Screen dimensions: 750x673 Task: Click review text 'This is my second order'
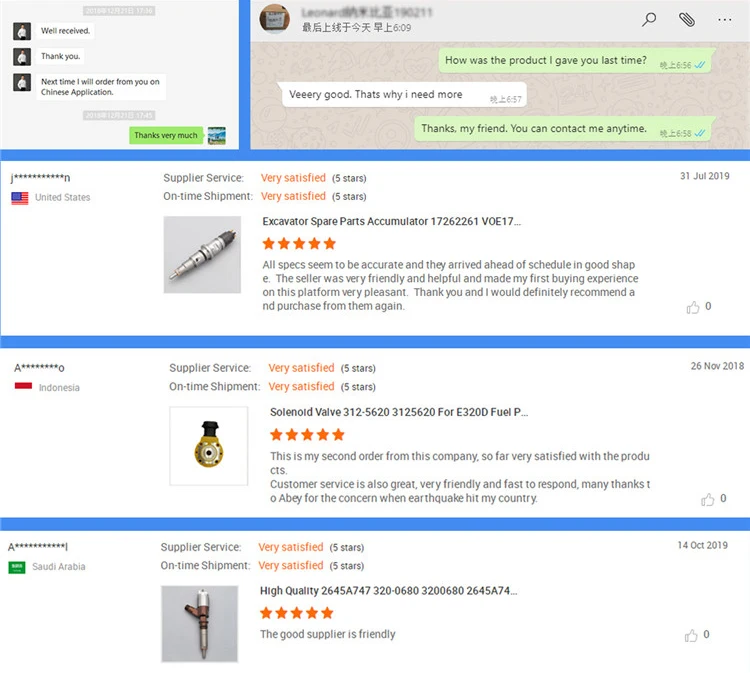460,477
